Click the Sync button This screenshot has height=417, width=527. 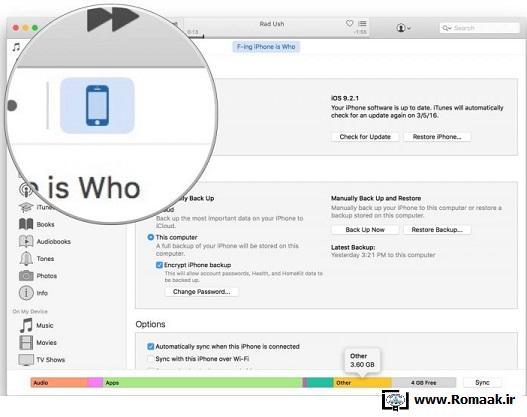click(x=482, y=382)
